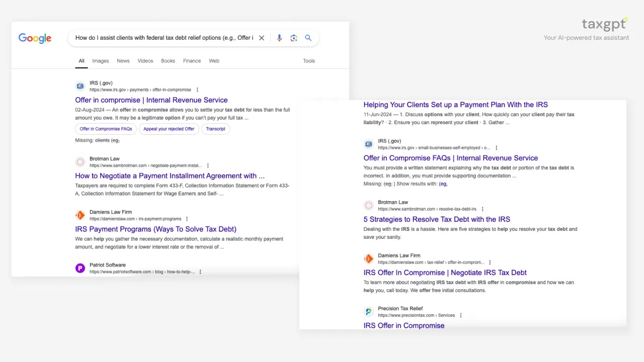Open more options beside sambrotman.com resolve-tax-debt-irs URL
Viewport: 644px width, 362px height.
(482, 209)
